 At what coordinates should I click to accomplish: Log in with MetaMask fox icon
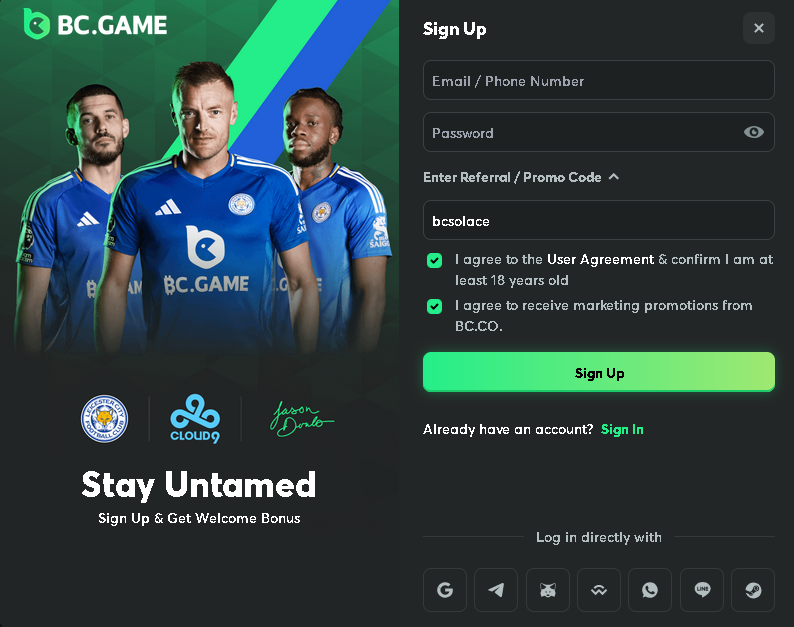coord(547,590)
